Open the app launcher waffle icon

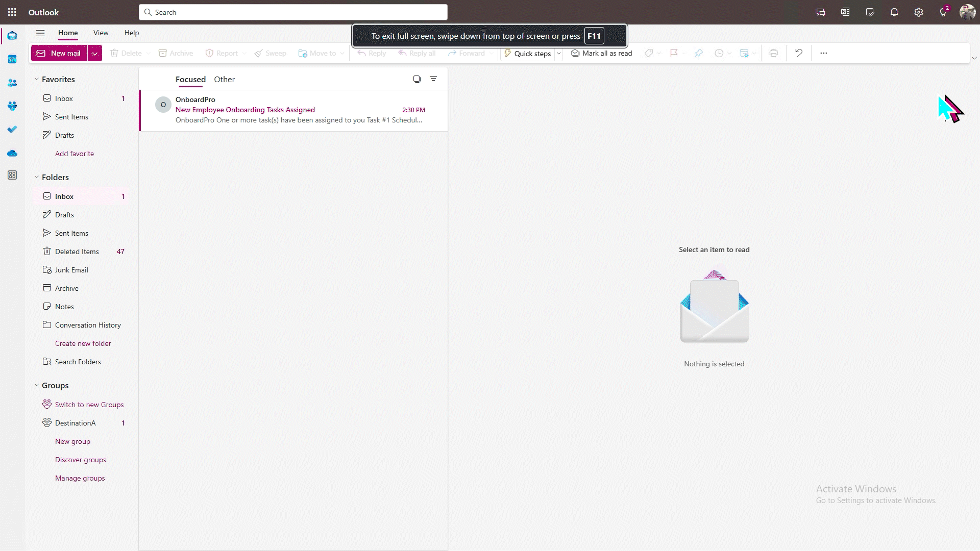12,12
